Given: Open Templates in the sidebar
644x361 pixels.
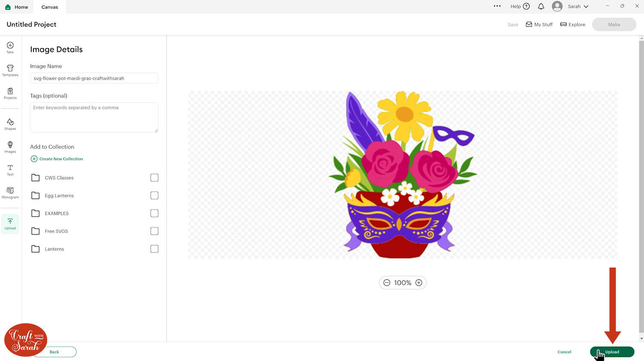Looking at the screenshot, I should [x=10, y=71].
